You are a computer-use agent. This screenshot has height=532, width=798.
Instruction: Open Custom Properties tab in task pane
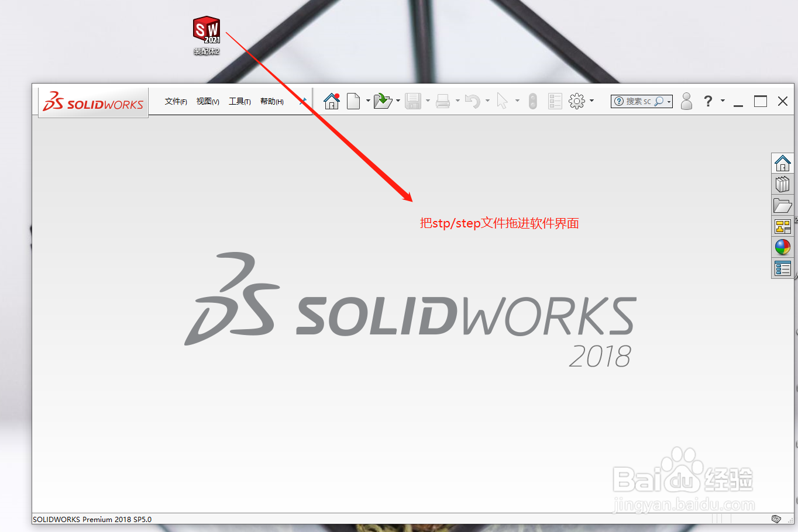782,268
